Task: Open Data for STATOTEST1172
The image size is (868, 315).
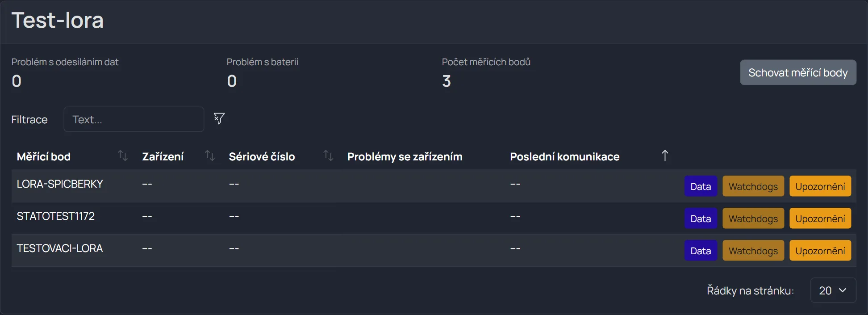Action: 701,218
